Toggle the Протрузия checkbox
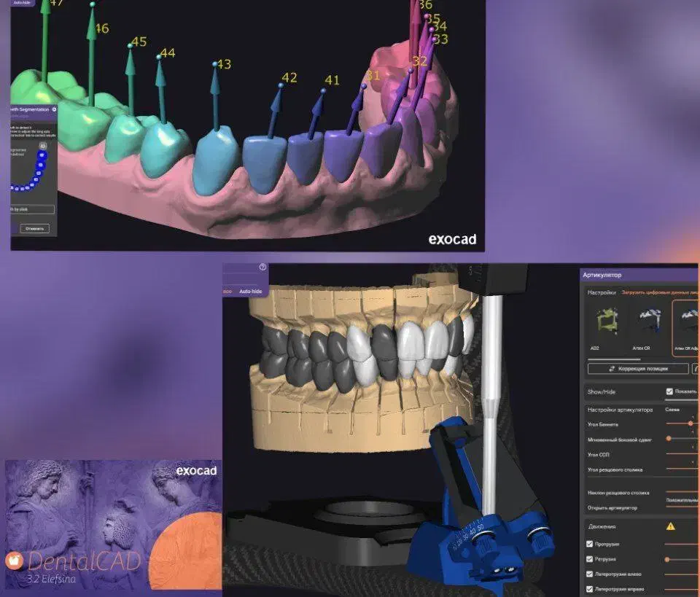This screenshot has height=597, width=700. pos(590,544)
